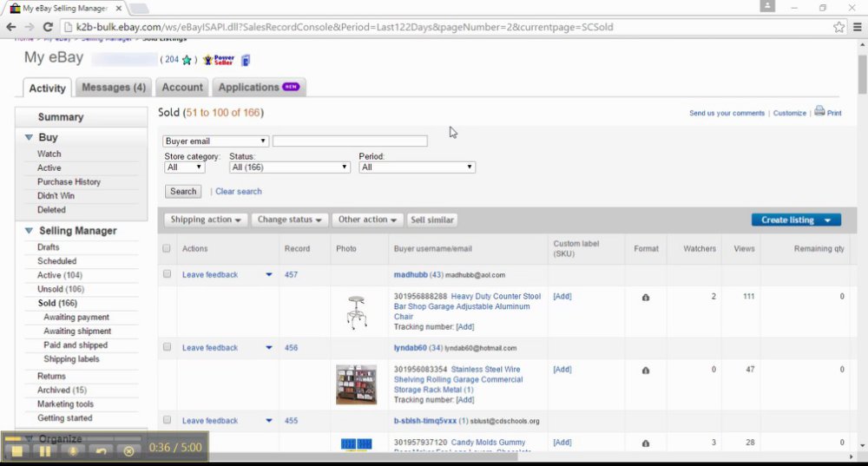The image size is (868, 466).
Task: Click the recorder undo/restart icon
Action: tap(101, 451)
